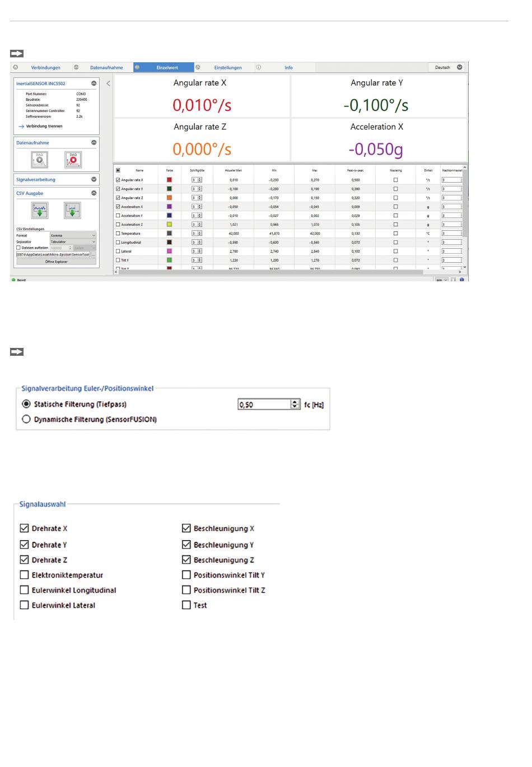Stop data acquisition with the DAQ stop icon
This screenshot has height=767, width=532.
(x=73, y=160)
